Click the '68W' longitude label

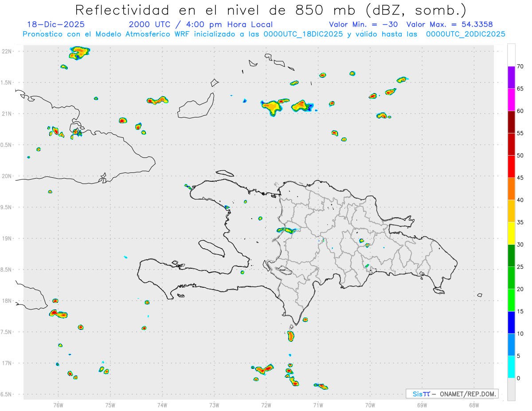coord(474,405)
